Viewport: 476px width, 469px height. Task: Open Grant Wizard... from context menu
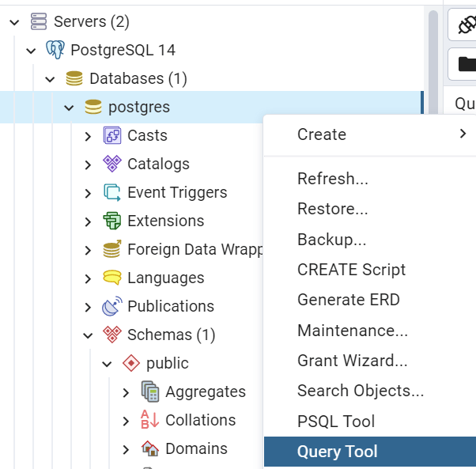[x=370, y=361]
